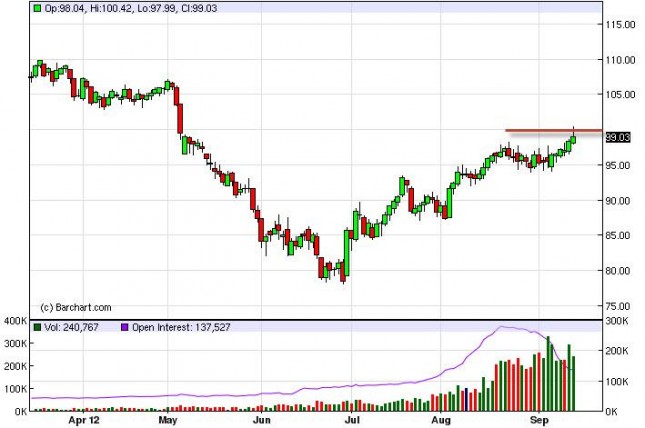Click the 'Sep' date axis label
The width and height of the screenshot is (645, 428).
tap(539, 420)
